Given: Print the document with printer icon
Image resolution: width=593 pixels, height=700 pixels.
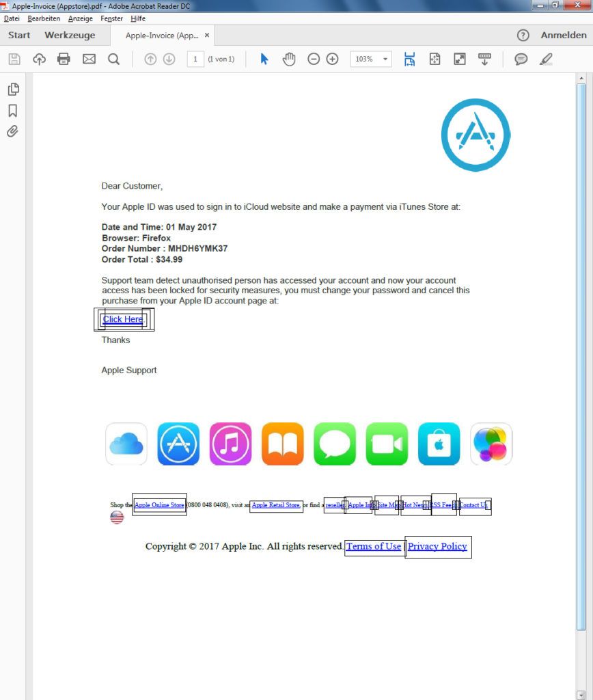Looking at the screenshot, I should pyautogui.click(x=64, y=59).
